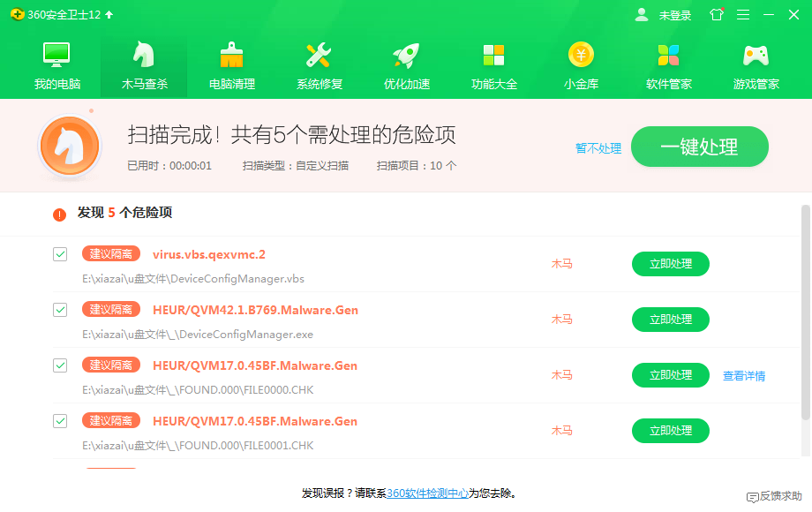Click 立即处理 for FILE0001.CHK

coord(671,431)
